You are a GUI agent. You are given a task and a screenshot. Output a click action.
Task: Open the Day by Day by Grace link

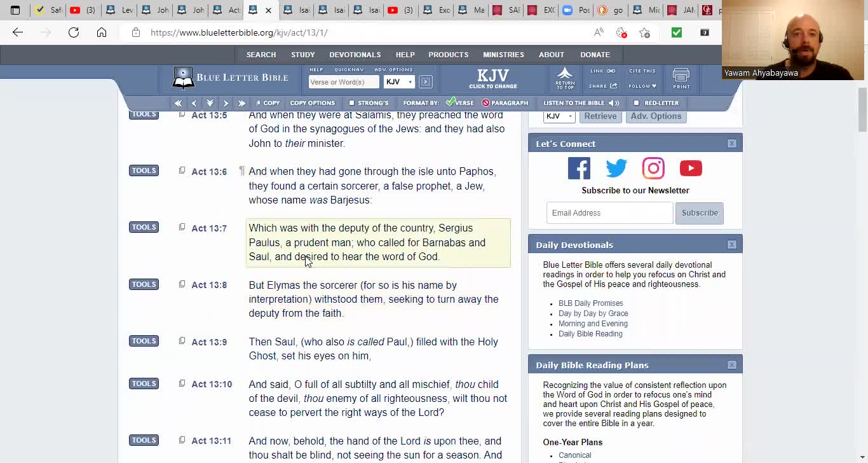(593, 314)
